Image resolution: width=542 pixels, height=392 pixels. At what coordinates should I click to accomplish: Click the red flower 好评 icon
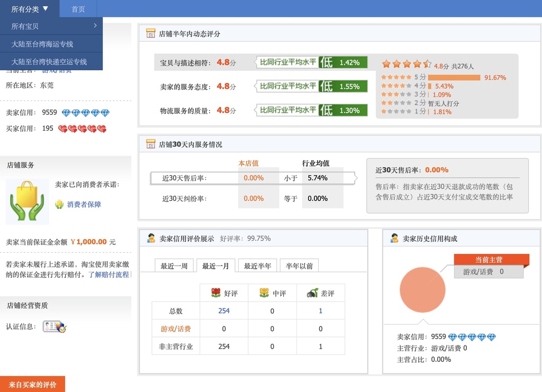click(215, 293)
